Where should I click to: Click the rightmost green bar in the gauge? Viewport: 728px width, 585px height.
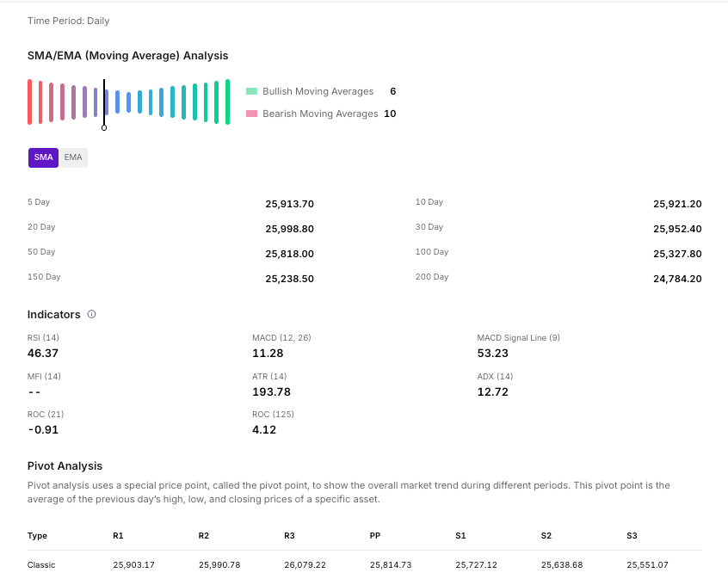tap(227, 102)
